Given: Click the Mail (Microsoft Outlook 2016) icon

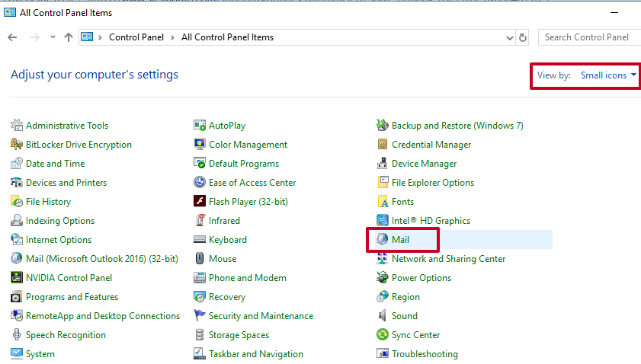Looking at the screenshot, I should point(17,259).
